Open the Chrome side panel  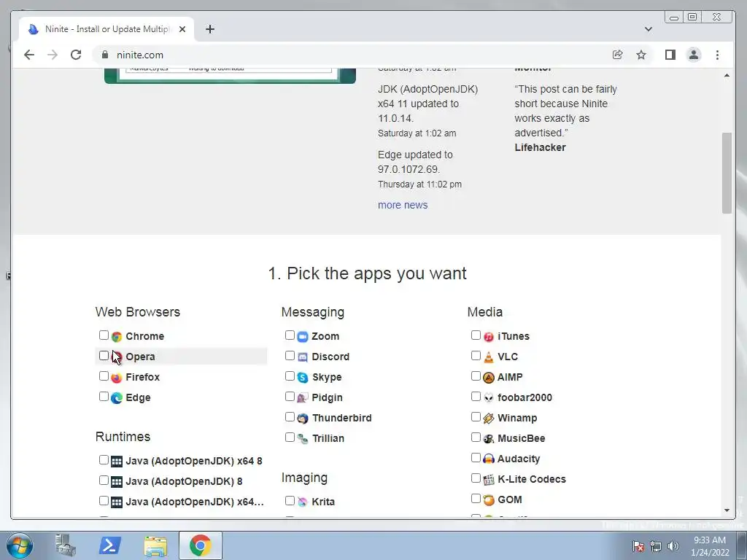pos(670,55)
